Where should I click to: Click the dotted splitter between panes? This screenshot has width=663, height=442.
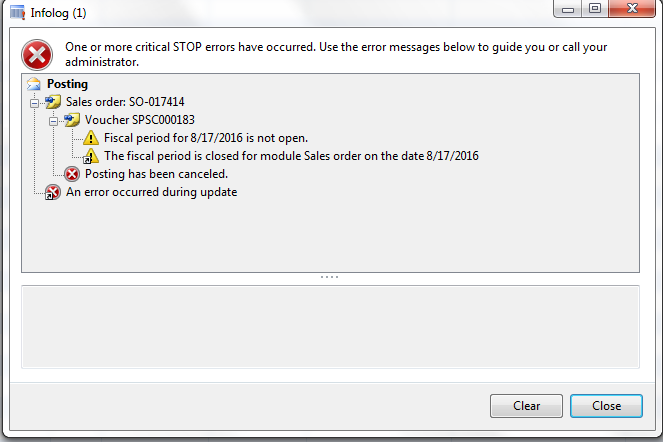329,277
